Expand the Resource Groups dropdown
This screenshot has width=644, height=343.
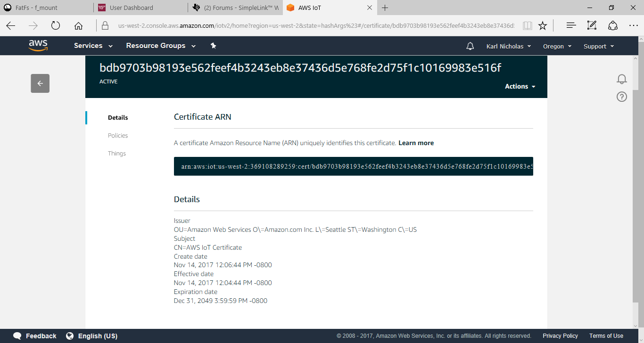point(162,46)
